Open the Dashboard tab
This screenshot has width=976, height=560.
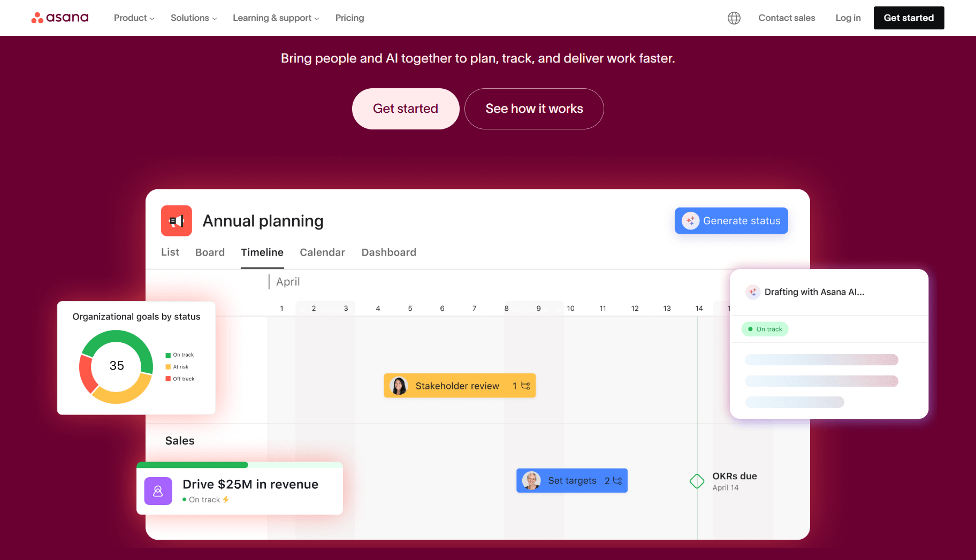388,252
